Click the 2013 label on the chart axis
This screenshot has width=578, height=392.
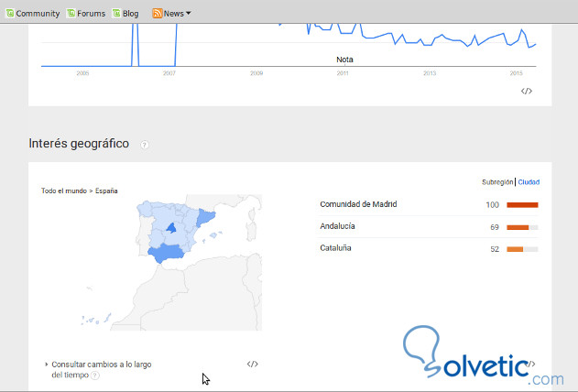430,73
